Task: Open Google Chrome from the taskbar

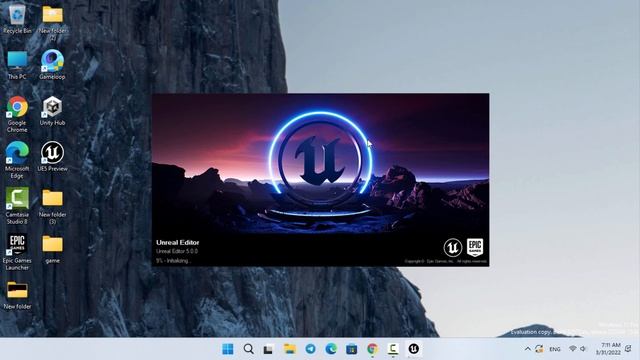Action: [x=372, y=349]
